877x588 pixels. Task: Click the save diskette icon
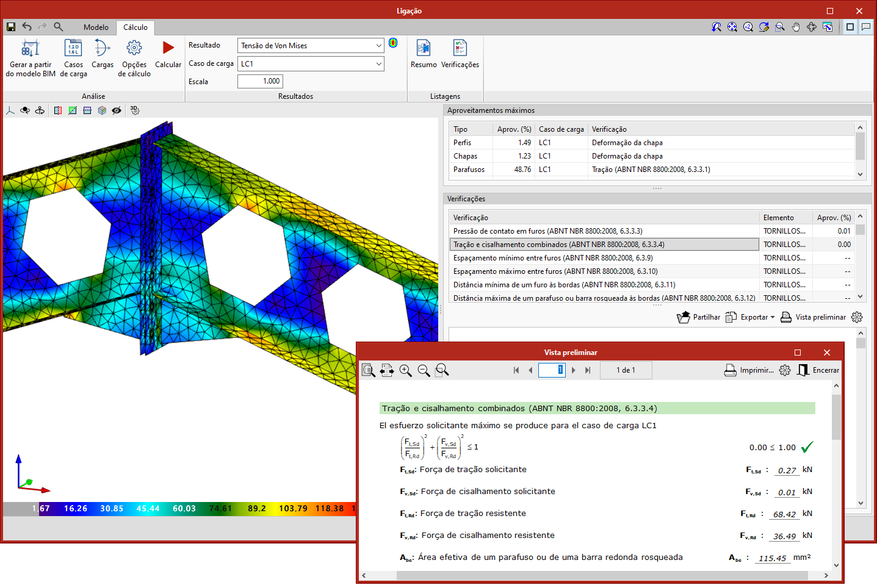click(x=11, y=27)
